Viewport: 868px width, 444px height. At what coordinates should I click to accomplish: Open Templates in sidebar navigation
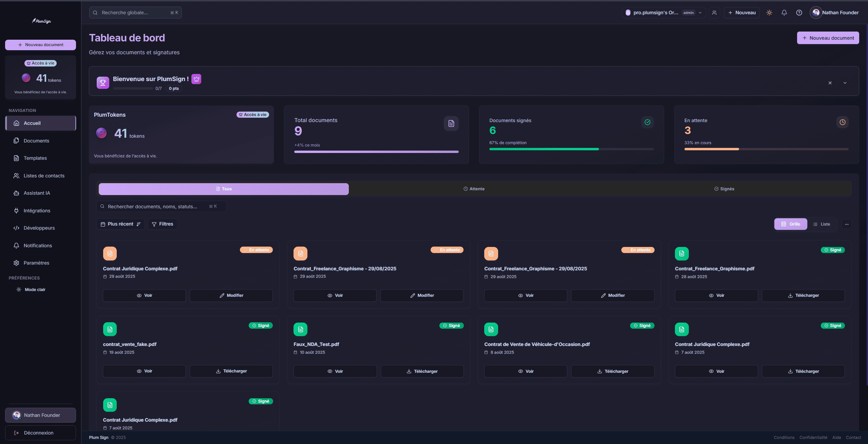[40, 158]
